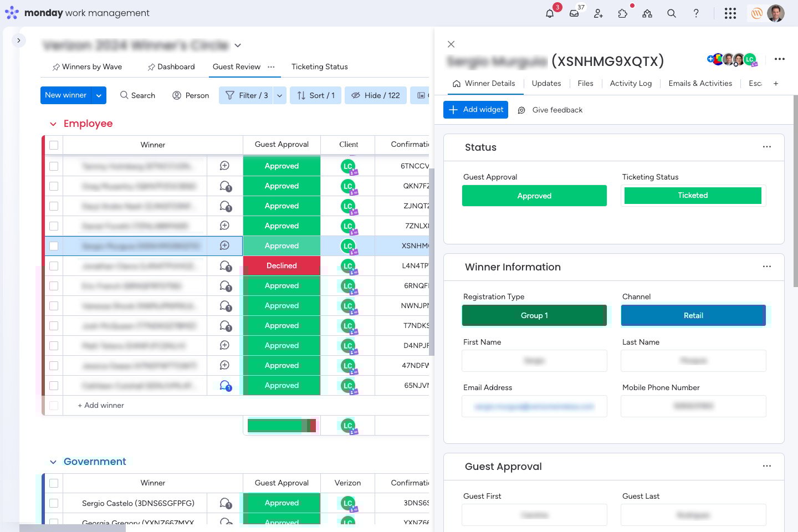Screen dimensions: 798x532
Task: Open updates bubble on row QKN7FZ
Action: pos(225,186)
